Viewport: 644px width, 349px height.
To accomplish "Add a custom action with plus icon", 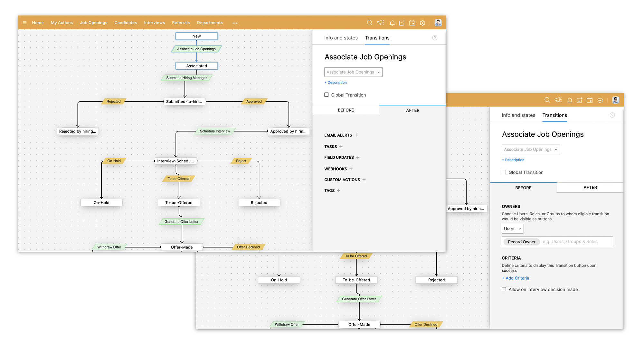I will [364, 179].
